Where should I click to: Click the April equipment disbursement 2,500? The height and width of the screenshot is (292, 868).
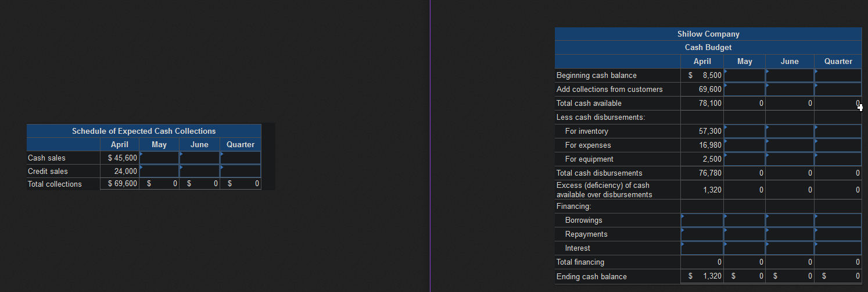[712, 159]
